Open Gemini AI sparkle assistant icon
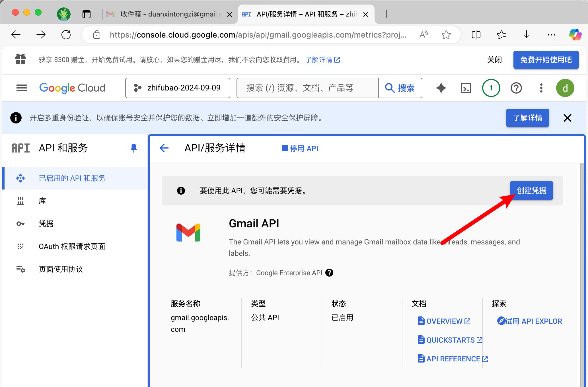This screenshot has height=387, width=588. tap(441, 88)
